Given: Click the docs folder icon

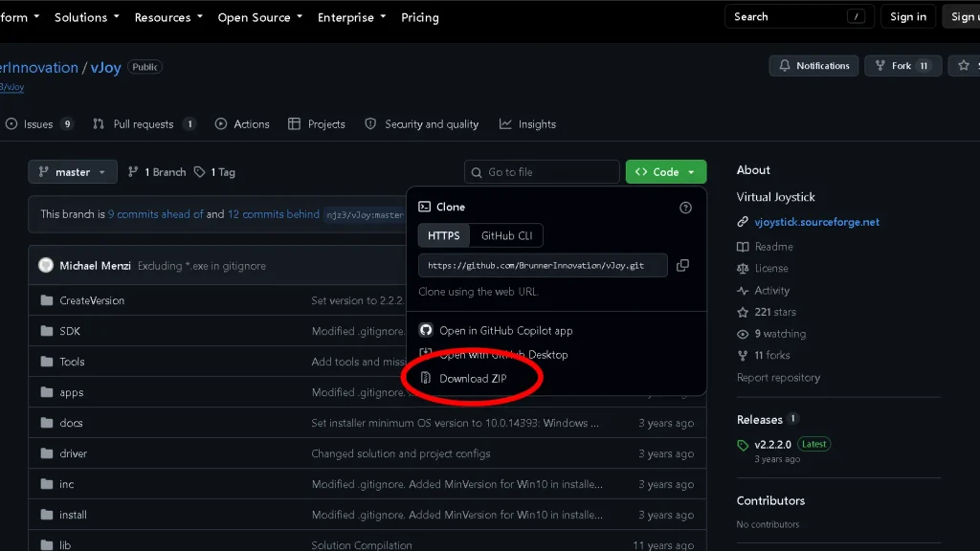Looking at the screenshot, I should (47, 423).
